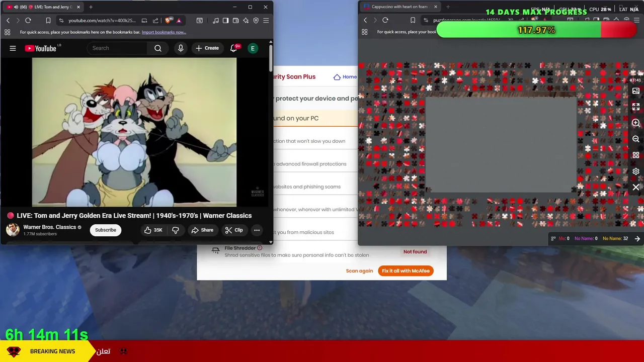Open Brave Shields icon in YouTube window
644x362 pixels.
[168, 21]
